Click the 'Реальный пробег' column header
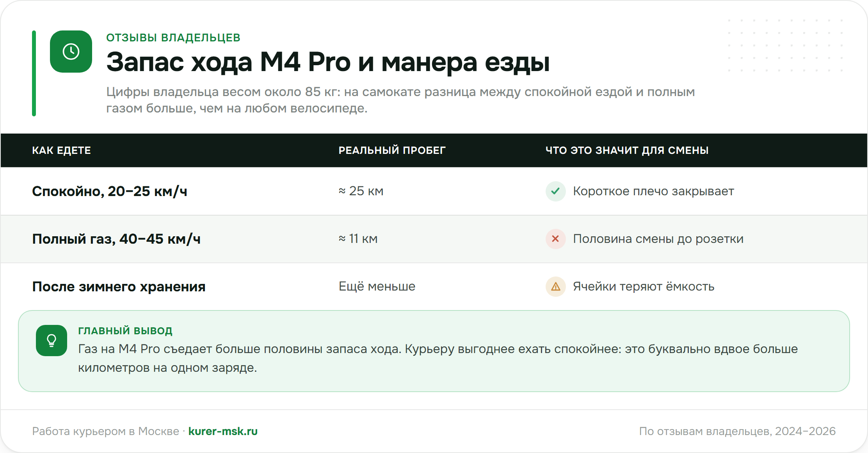Viewport: 868px width, 453px height. pyautogui.click(x=392, y=150)
